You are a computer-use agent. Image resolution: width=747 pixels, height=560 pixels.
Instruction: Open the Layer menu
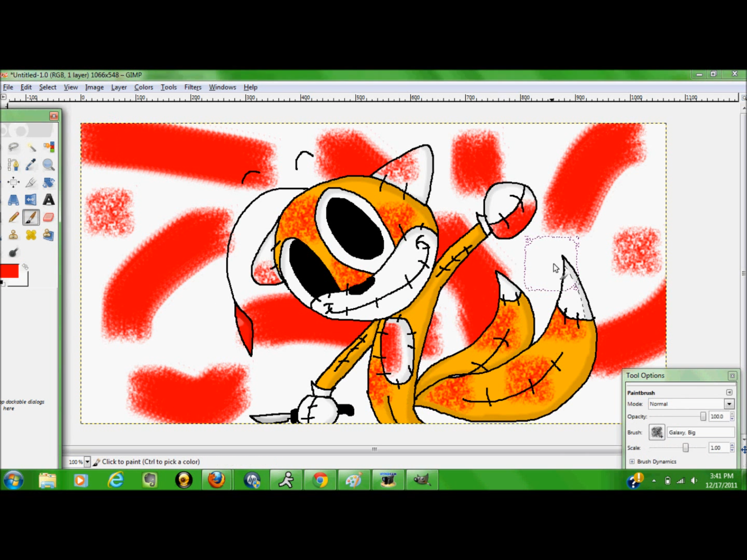pos(119,87)
